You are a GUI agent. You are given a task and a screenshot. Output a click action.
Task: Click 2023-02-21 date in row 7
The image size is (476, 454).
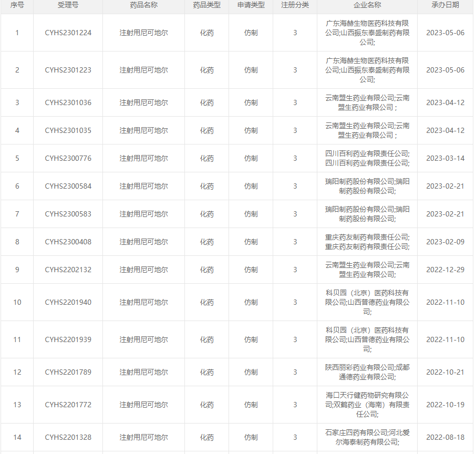coord(446,214)
